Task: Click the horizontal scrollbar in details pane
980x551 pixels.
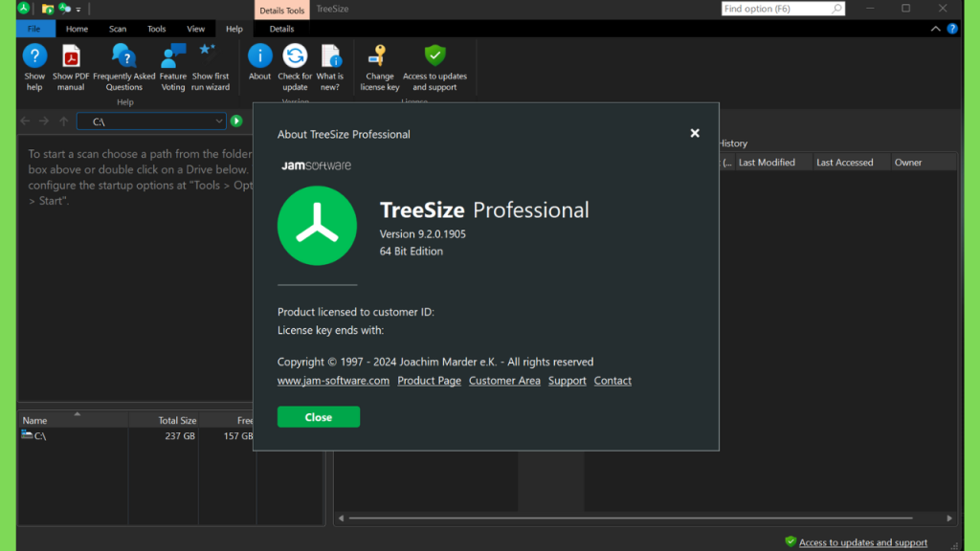Action: [631, 518]
